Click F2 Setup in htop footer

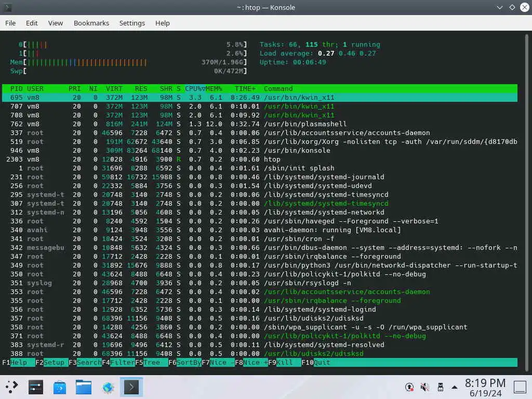[51, 362]
